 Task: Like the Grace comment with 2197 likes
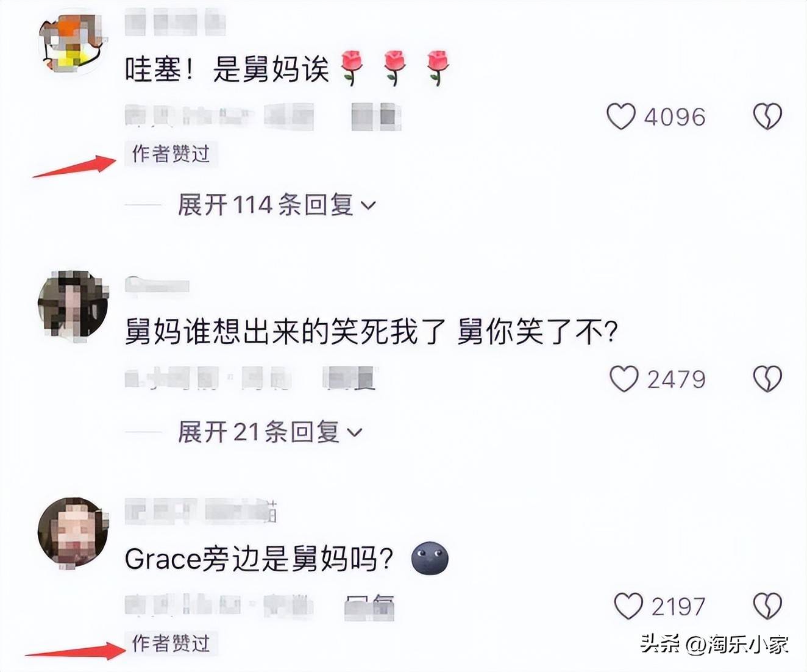point(628,606)
